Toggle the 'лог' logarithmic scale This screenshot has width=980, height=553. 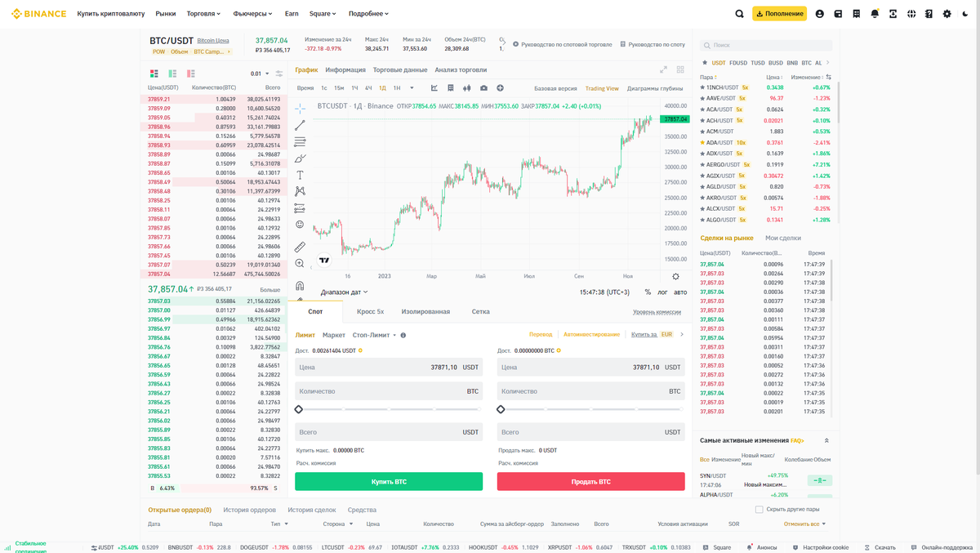pyautogui.click(x=662, y=292)
